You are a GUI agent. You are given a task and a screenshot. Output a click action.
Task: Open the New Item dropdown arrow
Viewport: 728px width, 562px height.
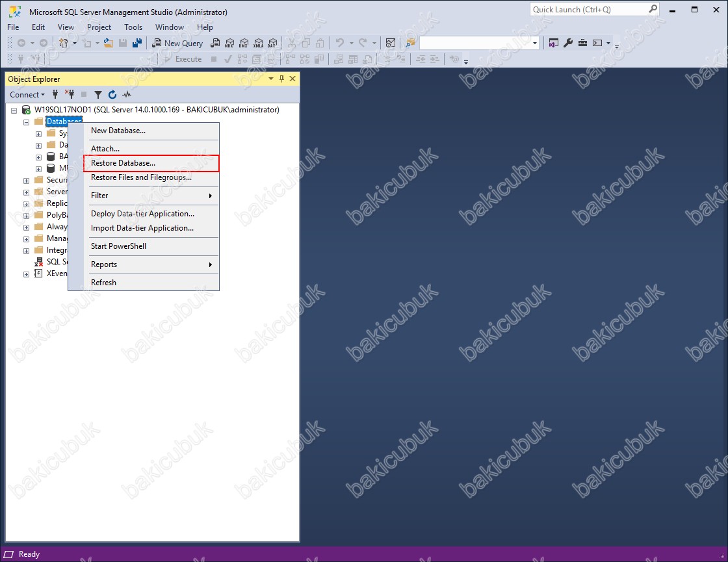(x=74, y=43)
